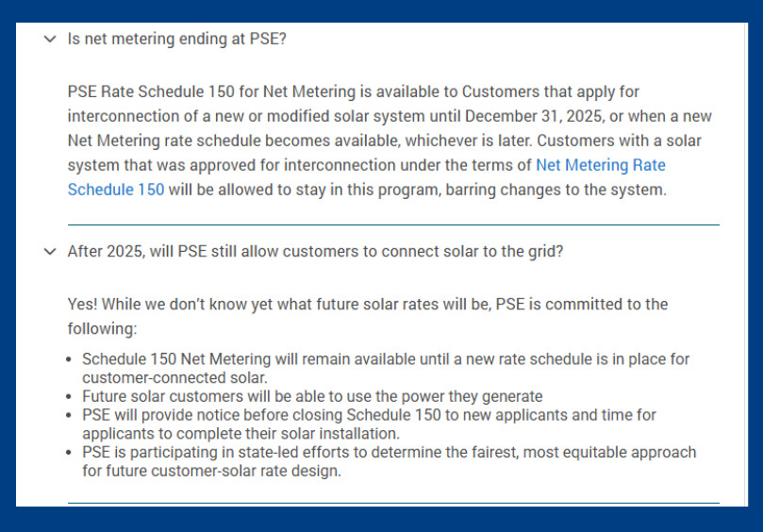Viewport: 763px width, 532px height.
Task: Collapse the net metering ending question chevron
Action: click(x=49, y=40)
